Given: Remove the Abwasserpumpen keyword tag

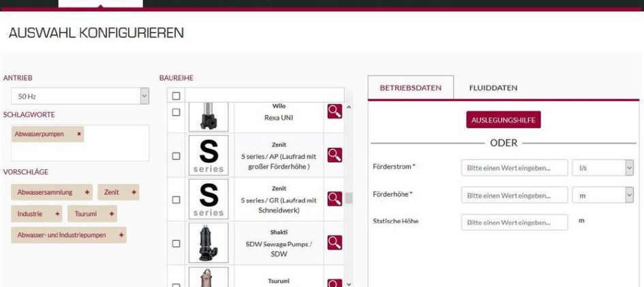Looking at the screenshot, I should tap(80, 134).
